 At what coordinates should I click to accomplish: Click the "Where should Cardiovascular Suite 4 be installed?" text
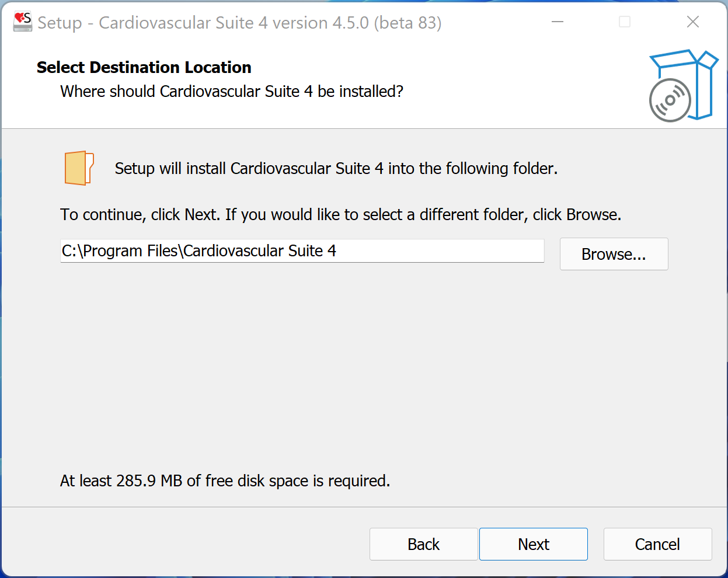232,92
